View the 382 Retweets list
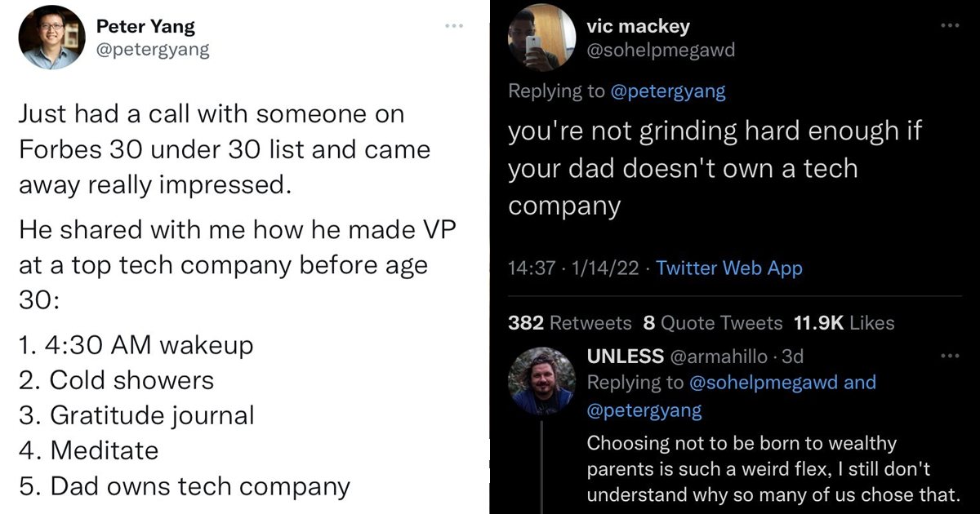This screenshot has width=980, height=514. 570,323
